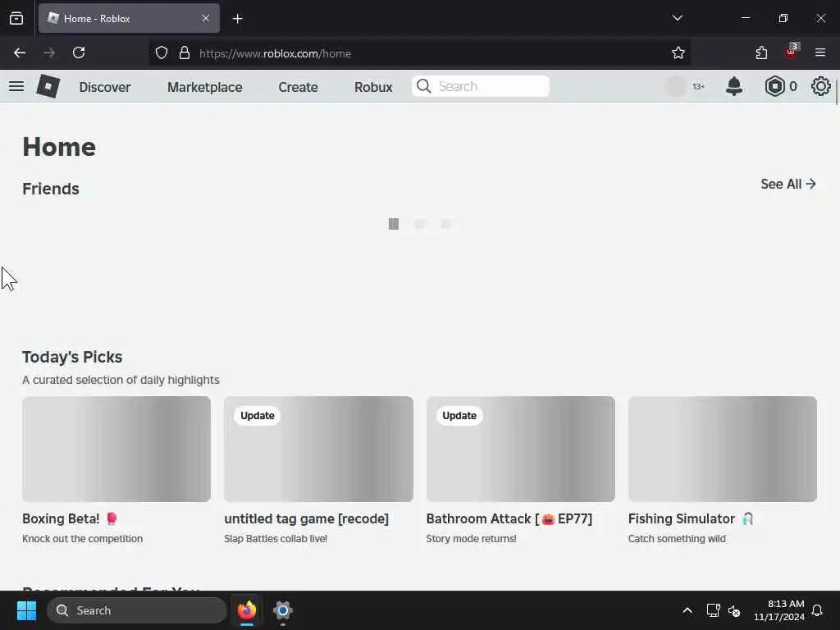
Task: Click the "Catch something wild" text
Action: click(677, 538)
